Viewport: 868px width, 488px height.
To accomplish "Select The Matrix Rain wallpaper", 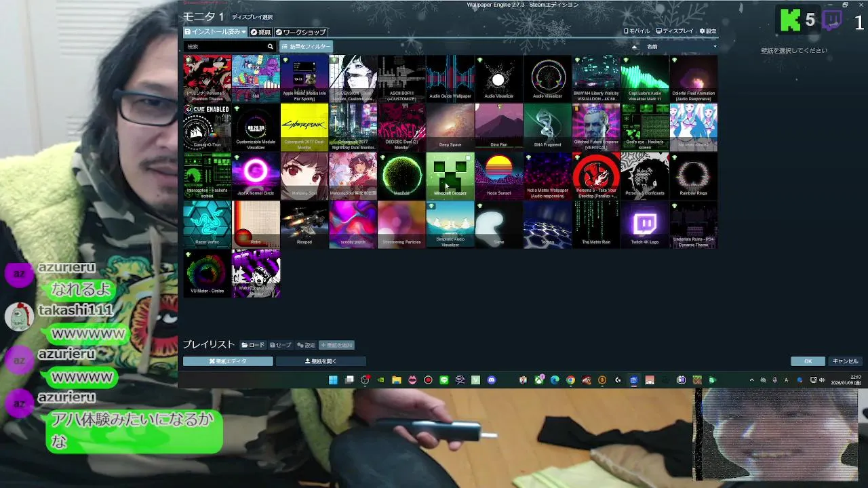I will [596, 224].
